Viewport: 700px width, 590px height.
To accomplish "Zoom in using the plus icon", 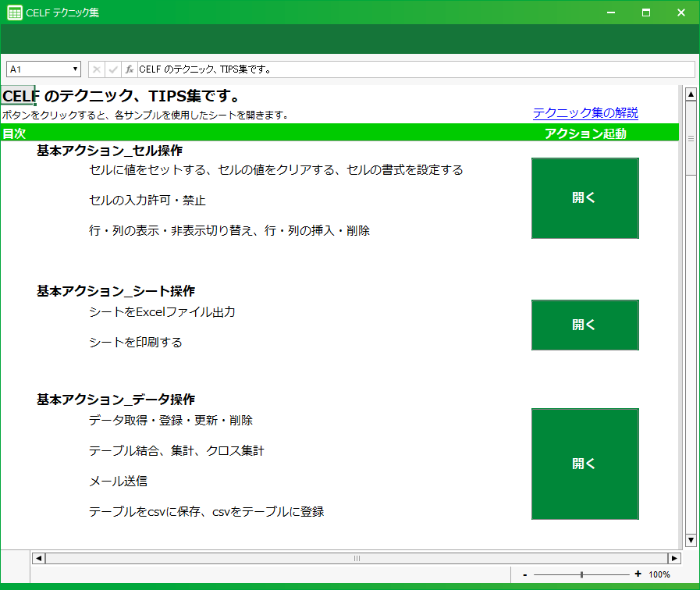I will [x=640, y=574].
